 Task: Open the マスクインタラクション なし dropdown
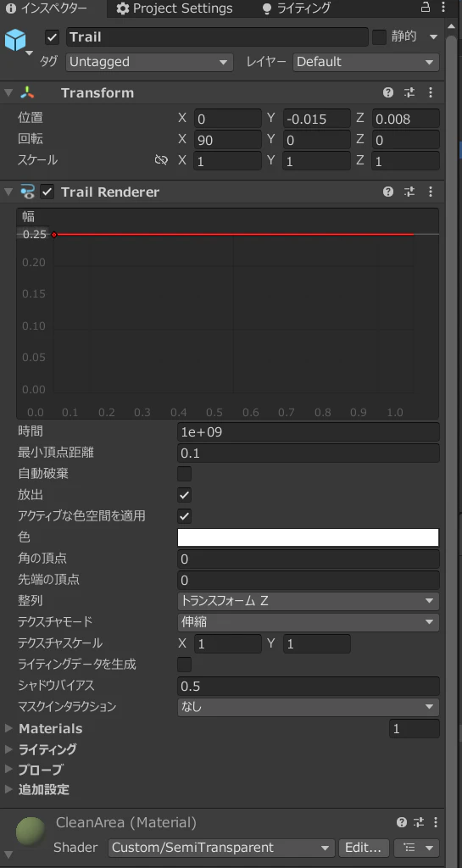point(309,707)
